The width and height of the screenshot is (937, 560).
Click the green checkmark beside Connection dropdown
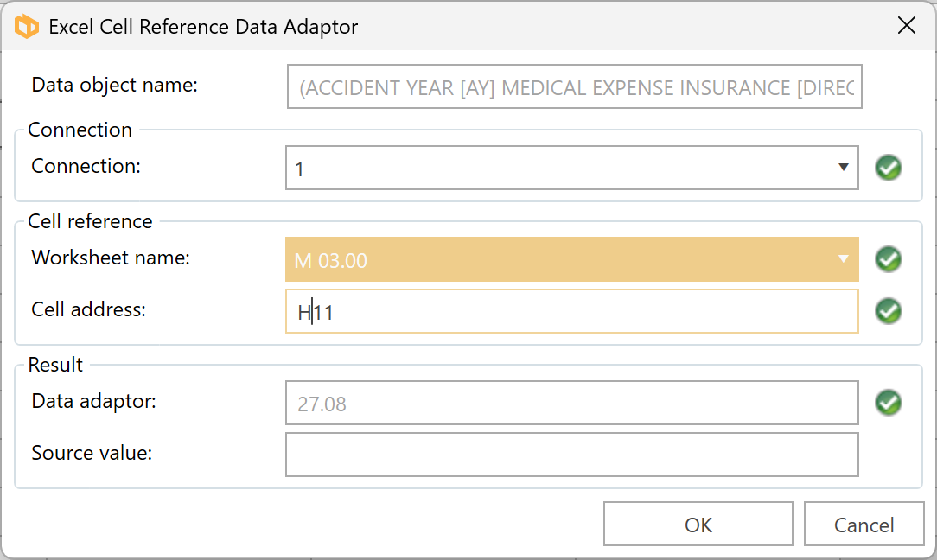888,168
